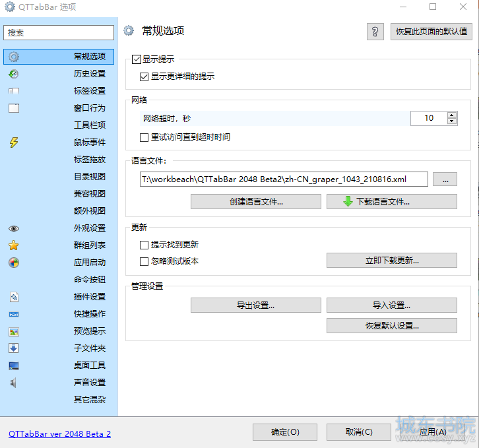Click the history clock icon beside 历史设置
Image resolution: width=479 pixels, height=448 pixels.
click(14, 74)
